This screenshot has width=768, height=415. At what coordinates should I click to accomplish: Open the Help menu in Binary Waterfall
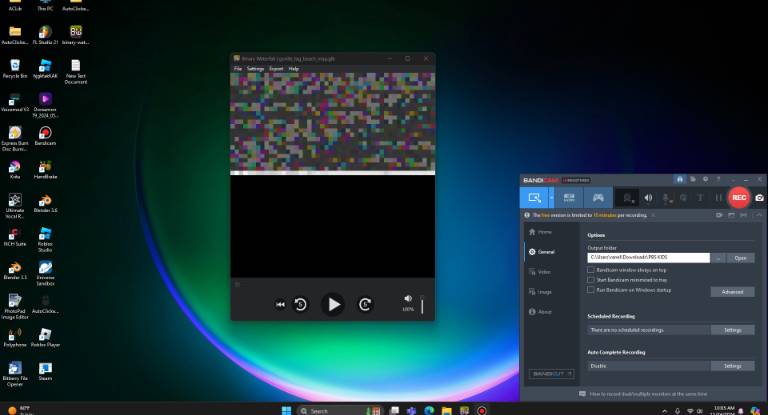[x=293, y=69]
